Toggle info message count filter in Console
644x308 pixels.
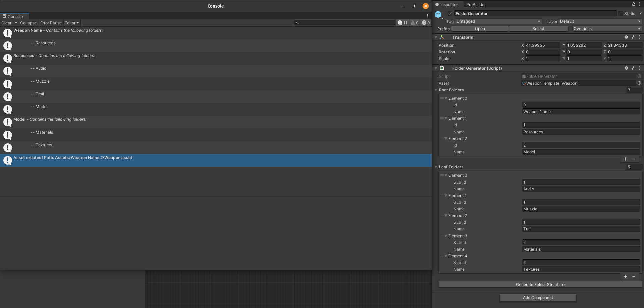pos(402,23)
